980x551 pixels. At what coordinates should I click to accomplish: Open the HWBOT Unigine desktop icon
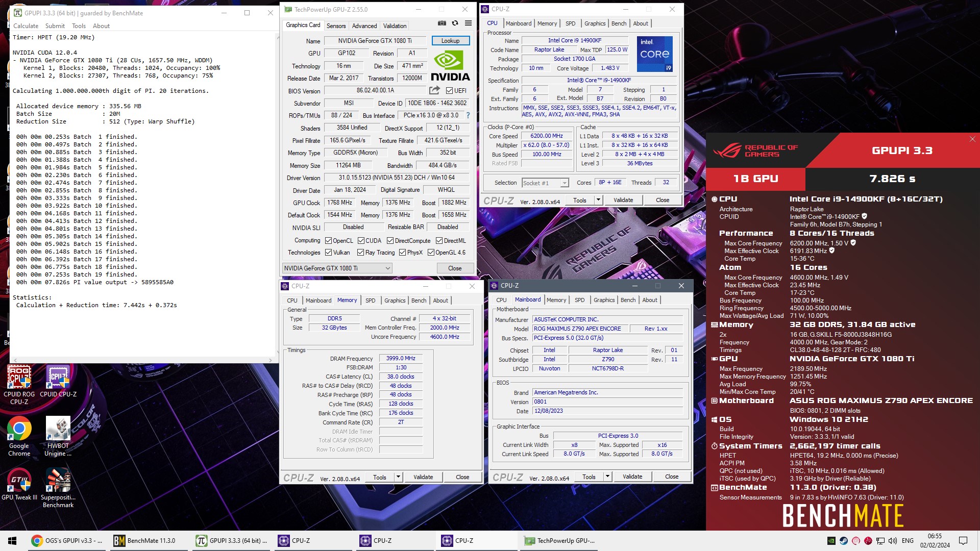point(58,436)
